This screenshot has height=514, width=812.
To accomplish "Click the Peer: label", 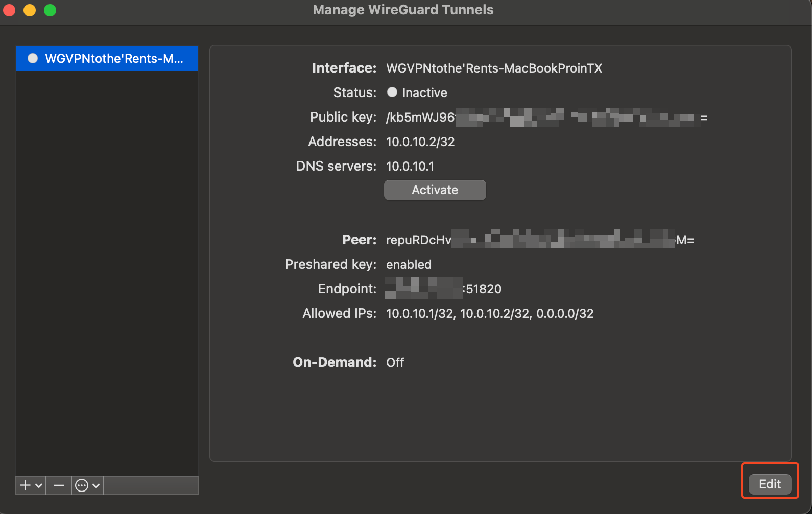I will click(360, 240).
